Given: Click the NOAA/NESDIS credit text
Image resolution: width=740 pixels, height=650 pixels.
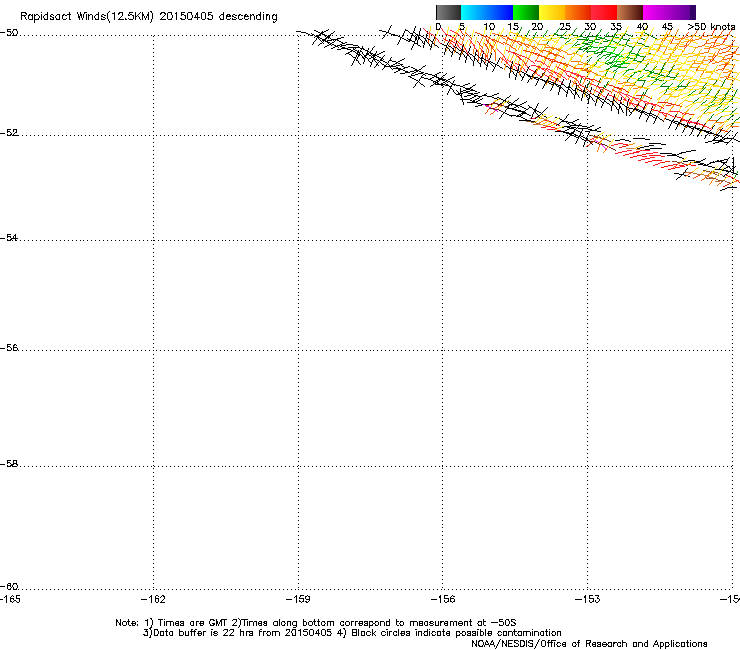Looking at the screenshot, I should tap(589, 644).
